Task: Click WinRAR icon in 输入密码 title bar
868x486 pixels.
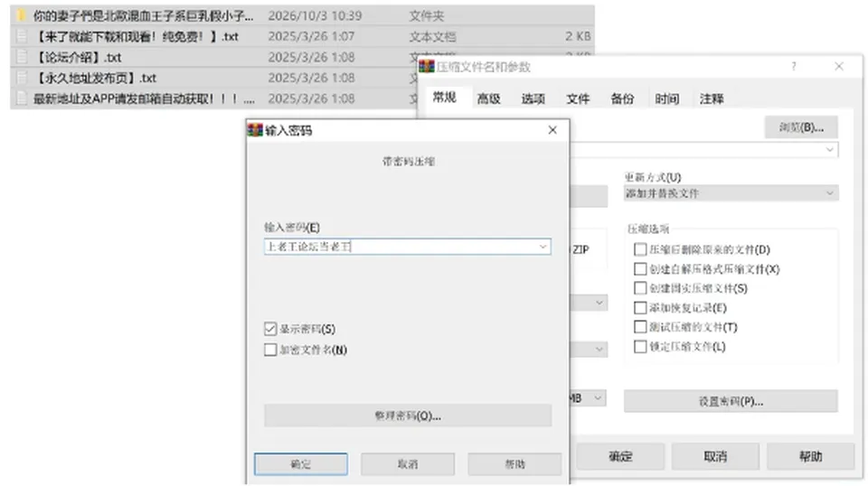Action: 255,130
